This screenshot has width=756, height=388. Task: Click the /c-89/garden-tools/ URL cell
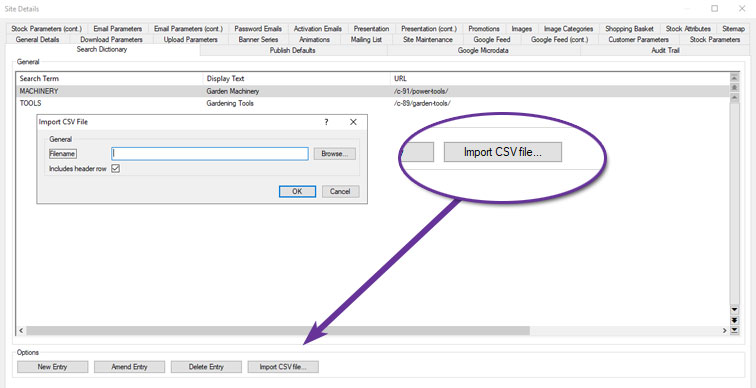tap(422, 103)
